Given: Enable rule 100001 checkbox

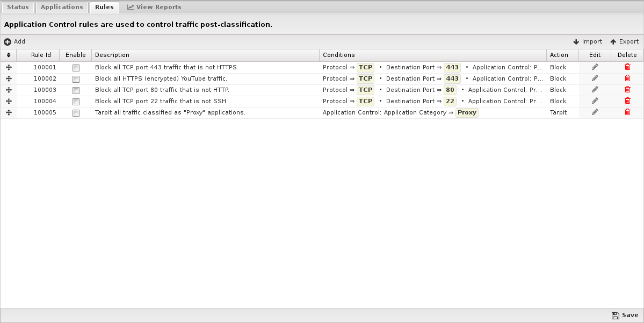Looking at the screenshot, I should pyautogui.click(x=76, y=68).
